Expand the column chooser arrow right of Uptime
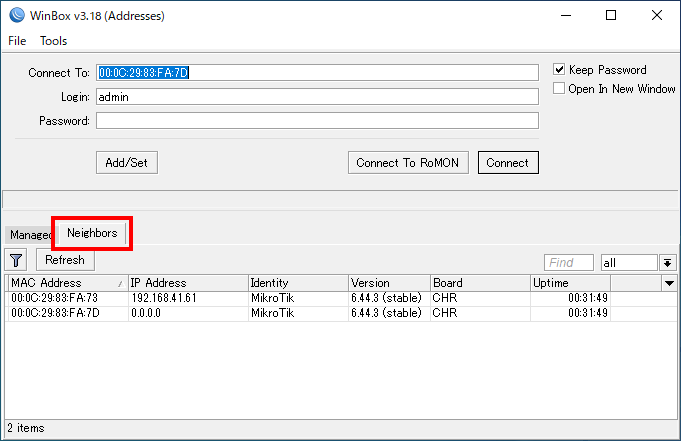 [669, 283]
